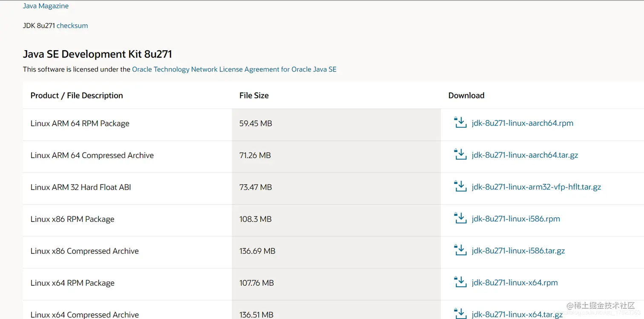Download jdk-8u271-linux-x64.tar.gz file link
Screen dimensions: 644x319
click(x=517, y=314)
